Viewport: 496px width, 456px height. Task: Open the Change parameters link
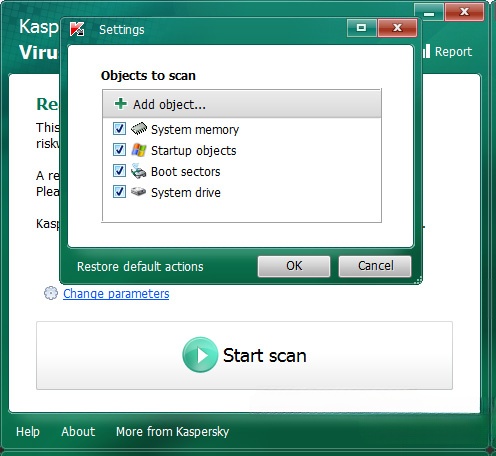[116, 294]
